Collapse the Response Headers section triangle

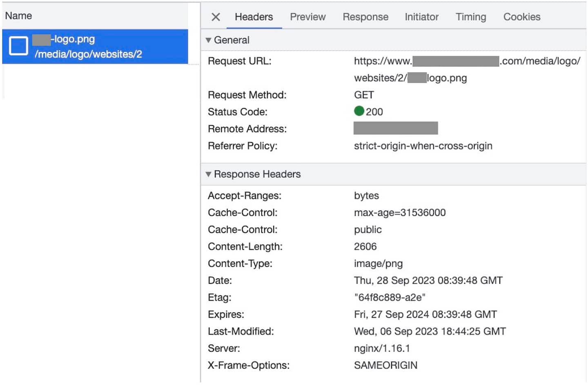coord(209,175)
